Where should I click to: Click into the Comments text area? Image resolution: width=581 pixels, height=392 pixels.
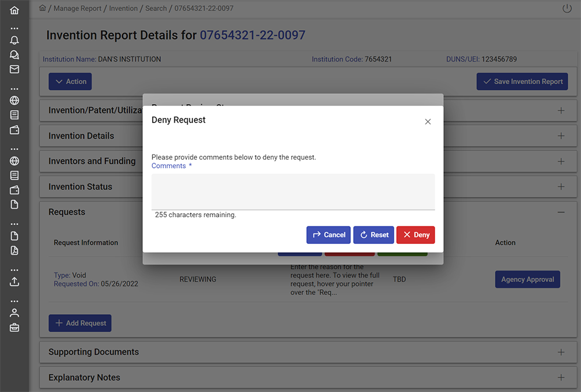pos(293,192)
